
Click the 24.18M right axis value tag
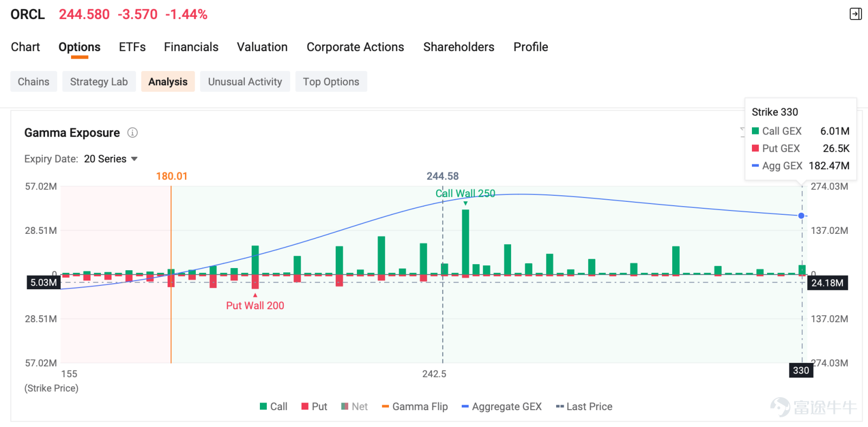coord(827,283)
